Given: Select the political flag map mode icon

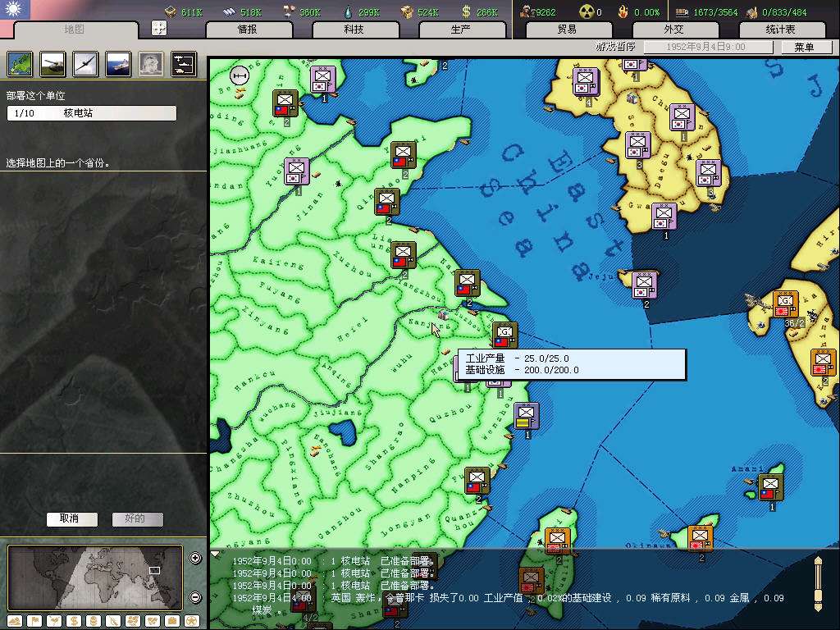Looking at the screenshot, I should (x=34, y=621).
